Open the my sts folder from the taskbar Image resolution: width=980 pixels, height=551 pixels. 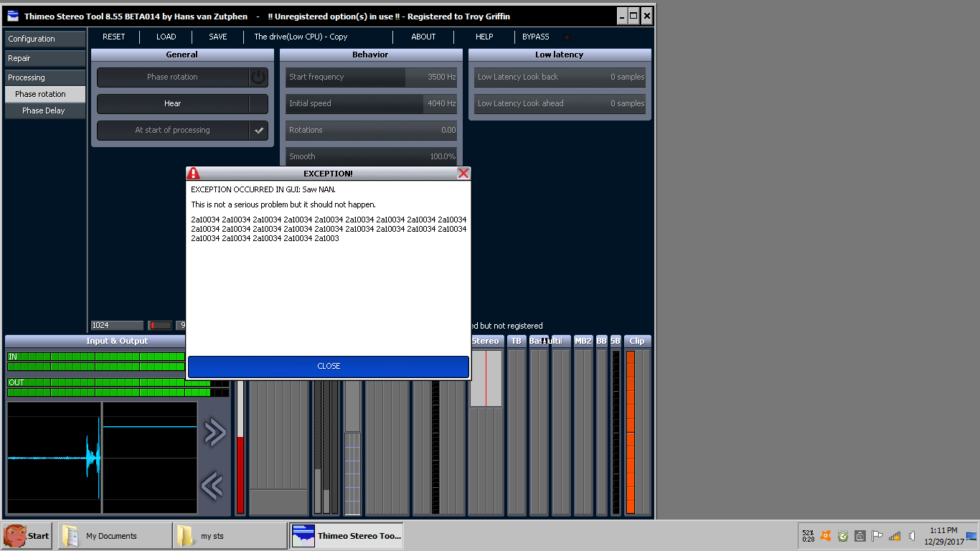[230, 536]
